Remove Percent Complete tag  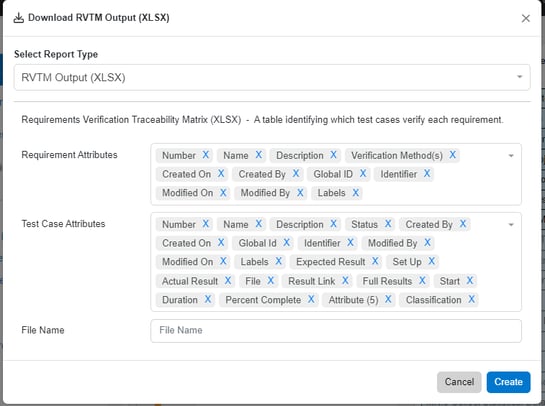(x=311, y=300)
